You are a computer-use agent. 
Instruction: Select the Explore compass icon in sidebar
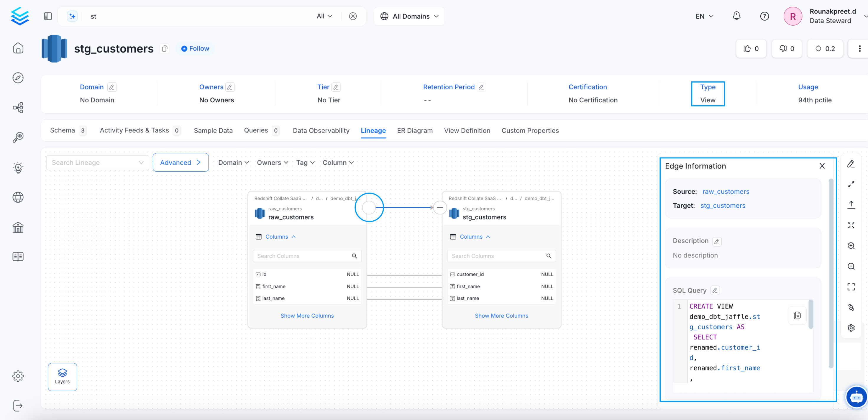18,78
